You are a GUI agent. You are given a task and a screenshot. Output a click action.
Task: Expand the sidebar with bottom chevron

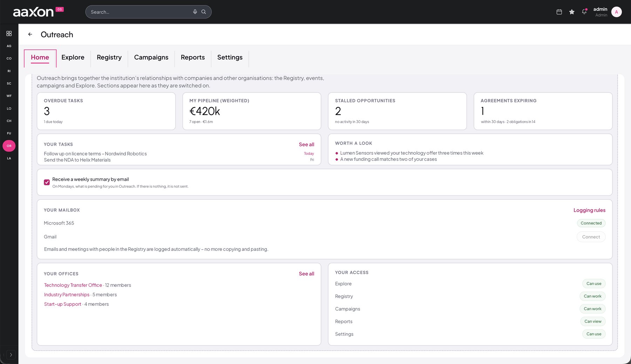pos(11,355)
